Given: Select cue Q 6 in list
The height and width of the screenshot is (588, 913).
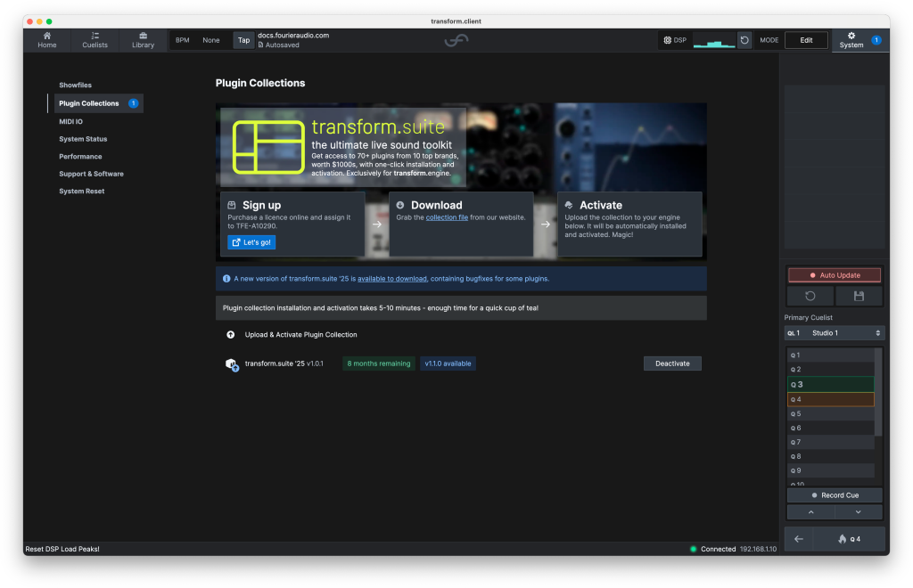Looking at the screenshot, I should pyautogui.click(x=829, y=429).
